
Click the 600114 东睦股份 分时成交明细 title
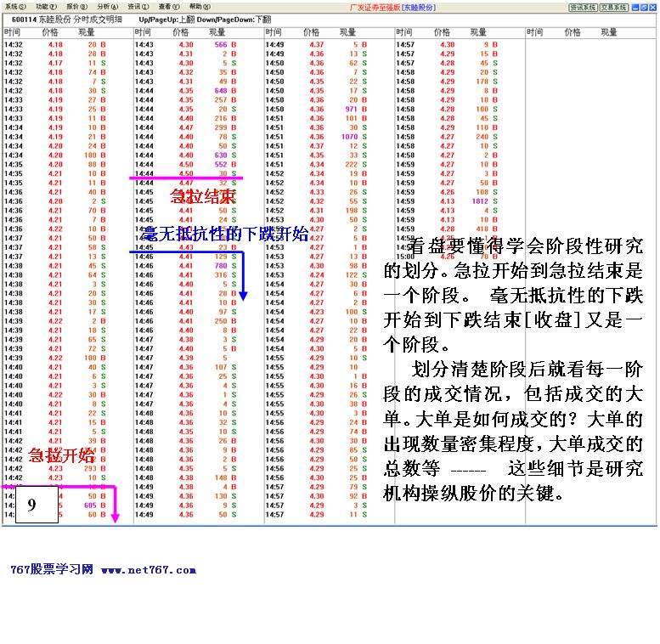67,20
